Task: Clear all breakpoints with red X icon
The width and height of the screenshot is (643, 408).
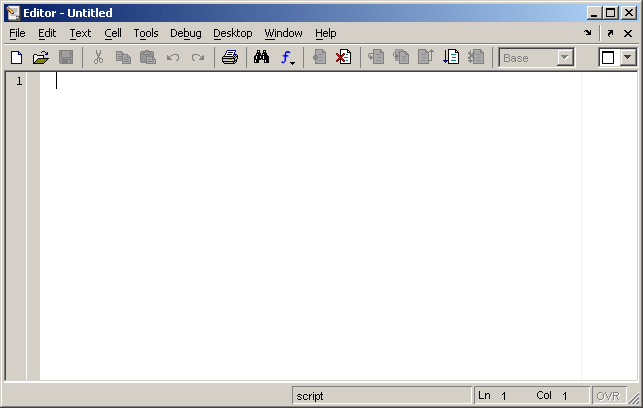Action: point(344,57)
